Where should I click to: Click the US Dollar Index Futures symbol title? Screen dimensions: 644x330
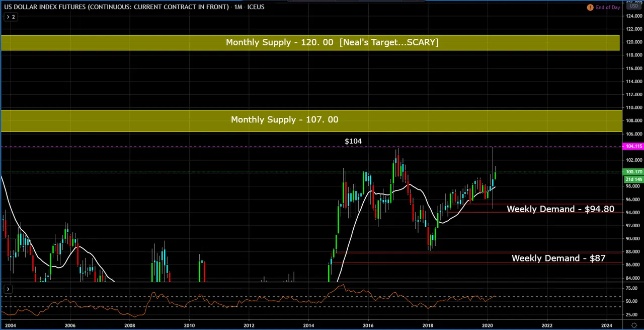tap(116, 7)
